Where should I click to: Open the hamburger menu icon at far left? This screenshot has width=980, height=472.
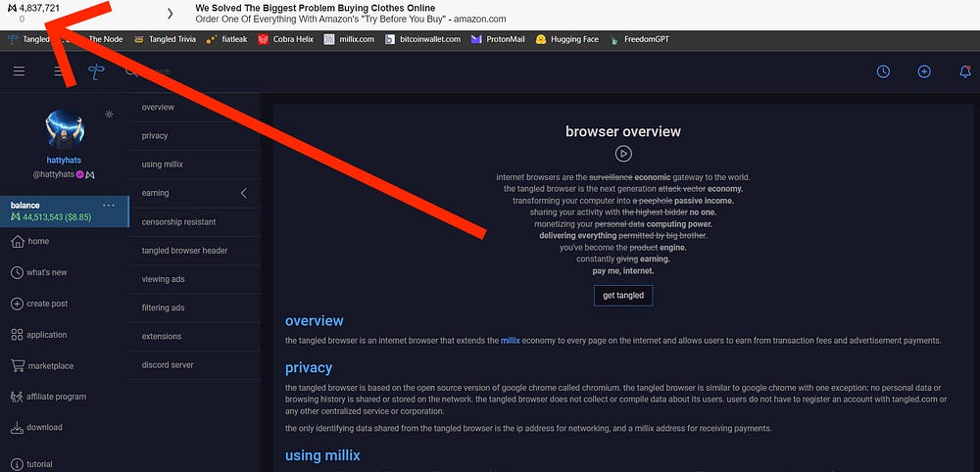[20, 71]
